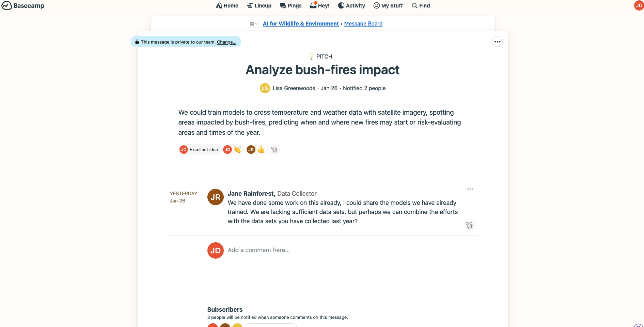
Task: Go to AI for Wildlife & Environment project
Action: pyautogui.click(x=301, y=23)
